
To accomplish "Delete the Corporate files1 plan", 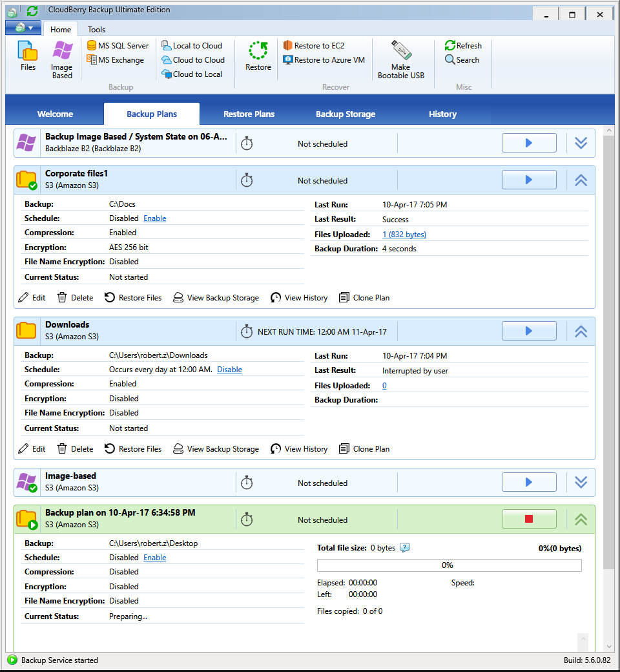I will click(x=75, y=297).
